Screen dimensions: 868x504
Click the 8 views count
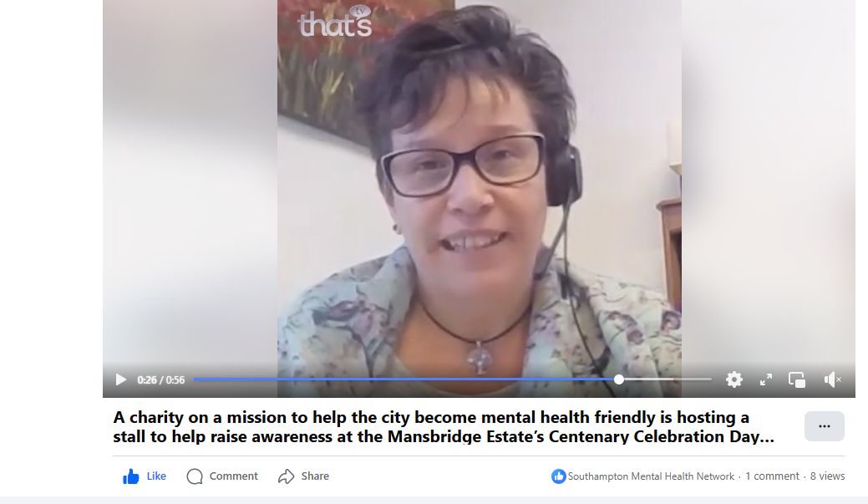tap(828, 476)
